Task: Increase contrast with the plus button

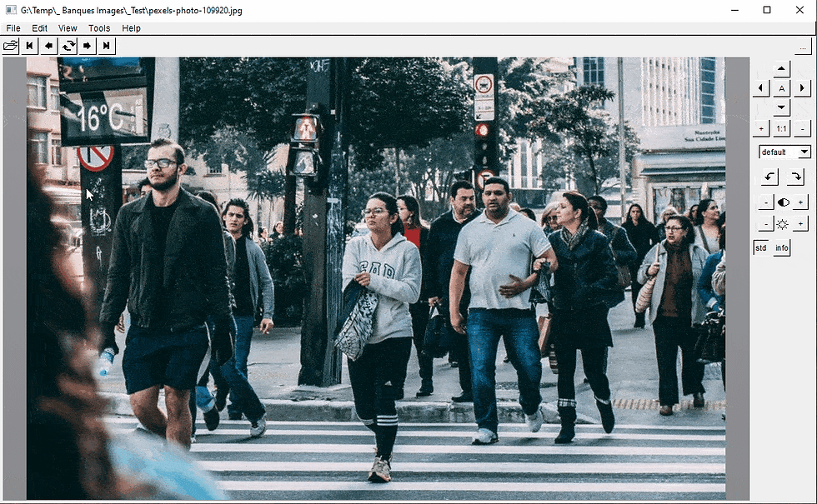Action: (x=800, y=202)
